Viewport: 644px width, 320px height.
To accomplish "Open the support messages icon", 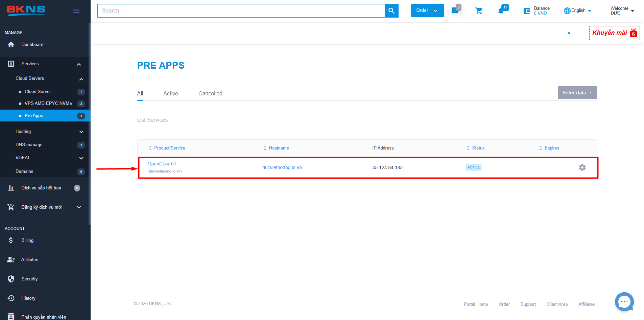I will tap(455, 11).
